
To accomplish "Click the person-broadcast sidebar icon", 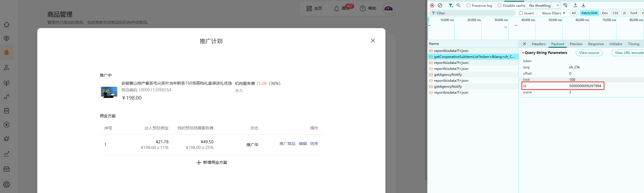I will coord(7,83).
